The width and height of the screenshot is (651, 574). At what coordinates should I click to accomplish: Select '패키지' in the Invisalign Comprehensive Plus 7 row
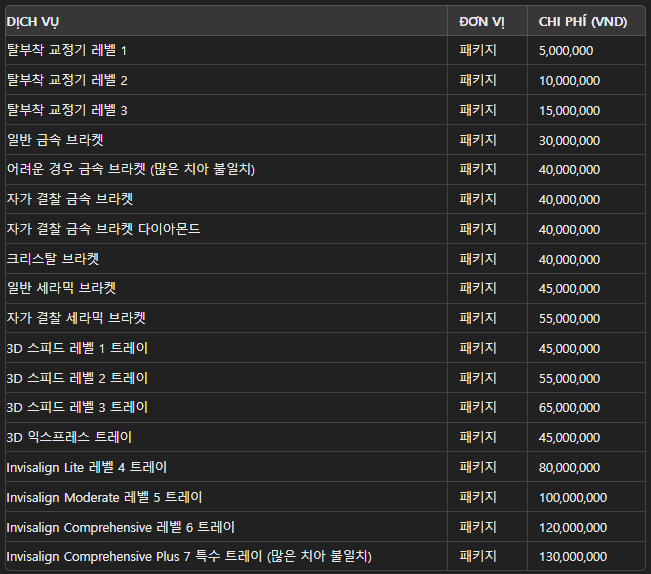(x=478, y=556)
